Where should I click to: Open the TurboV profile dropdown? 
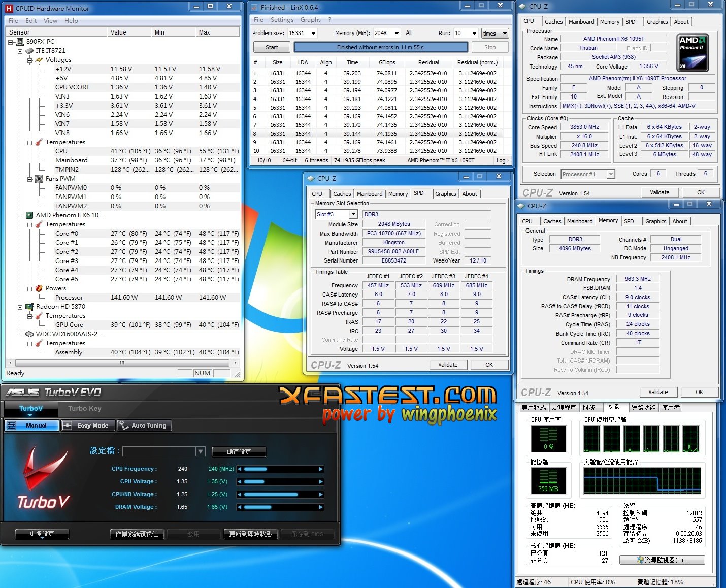(201, 451)
